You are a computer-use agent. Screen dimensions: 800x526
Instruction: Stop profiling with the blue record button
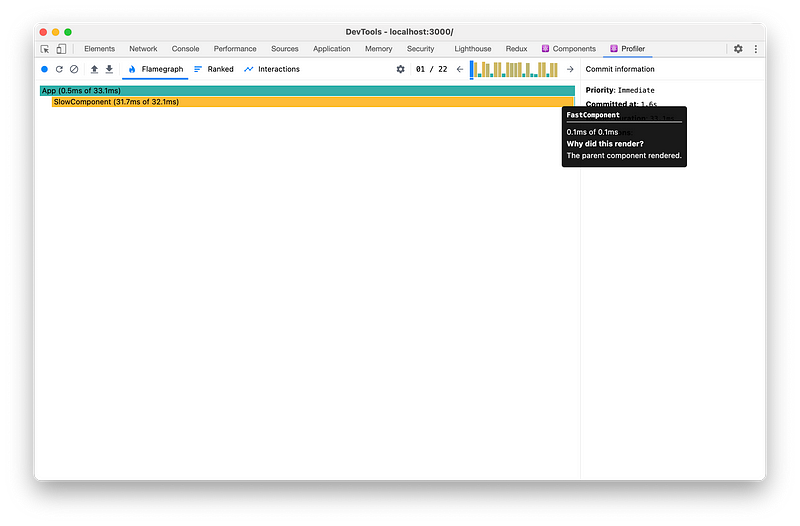pos(44,69)
